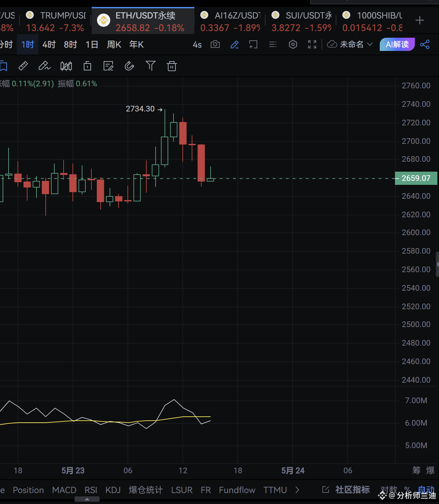Click the external link icon beside 社区指标
Screen dimensions: 439x504
pyautogui.click(x=326, y=490)
